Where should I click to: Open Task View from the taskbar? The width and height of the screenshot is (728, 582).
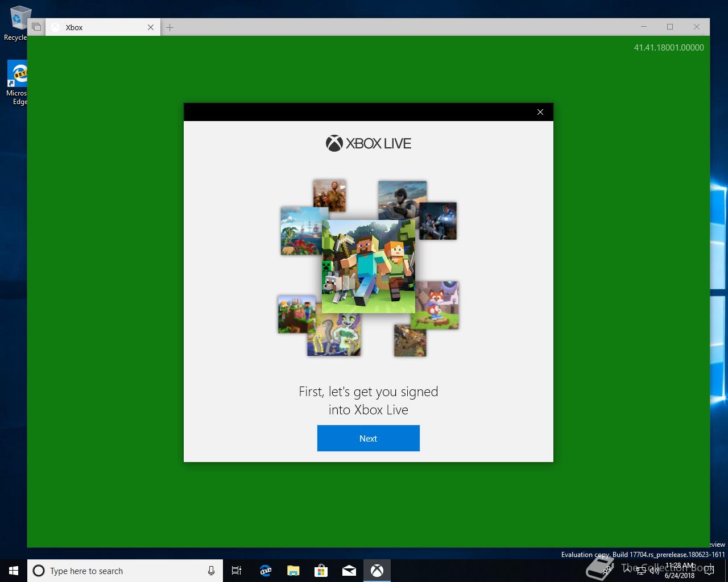(237, 571)
